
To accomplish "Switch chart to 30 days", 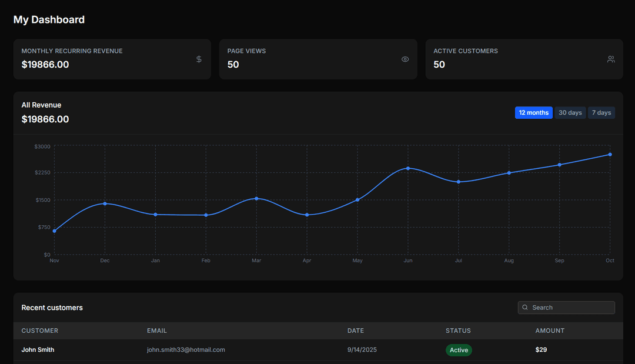I will (570, 113).
